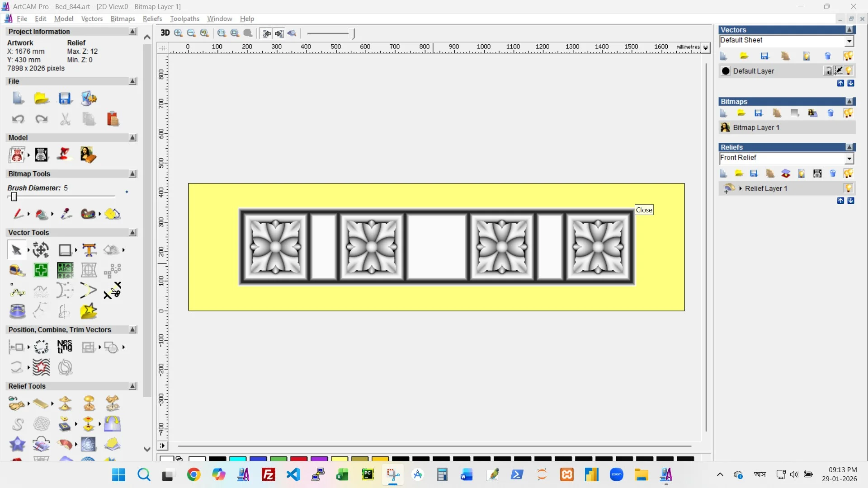Select Bitmap Layer 1 entry
Viewport: 868px width, 488px height.
756,127
